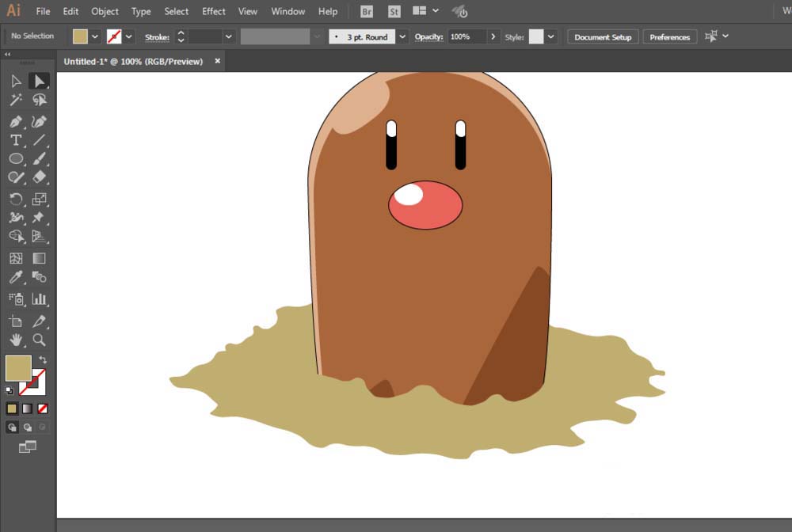Activate the Eyedropper tool
This screenshot has height=532, width=792.
point(16,277)
